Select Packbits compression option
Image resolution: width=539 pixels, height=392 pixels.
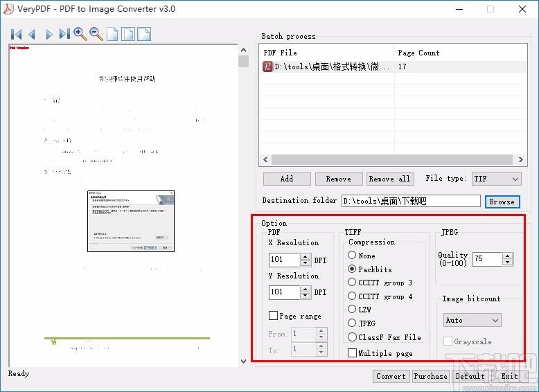click(352, 269)
